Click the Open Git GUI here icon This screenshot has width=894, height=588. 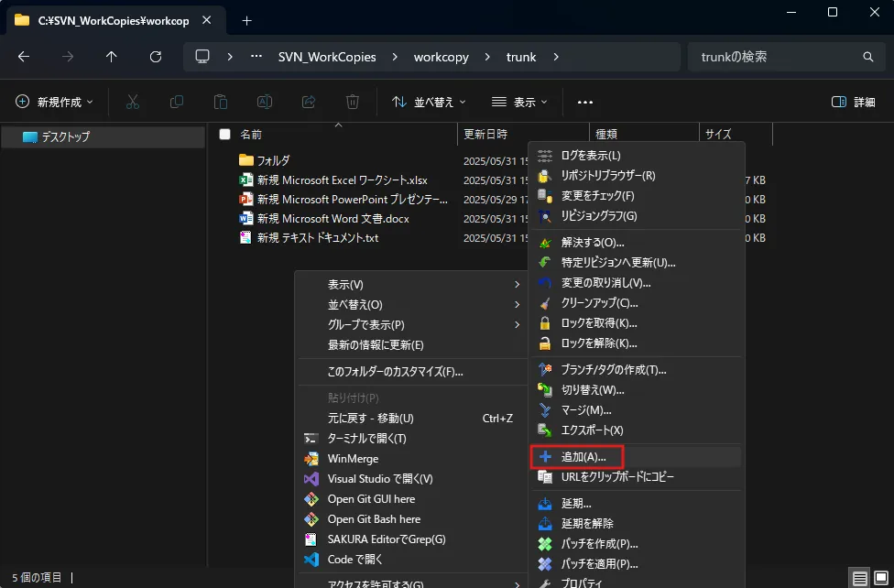click(311, 499)
